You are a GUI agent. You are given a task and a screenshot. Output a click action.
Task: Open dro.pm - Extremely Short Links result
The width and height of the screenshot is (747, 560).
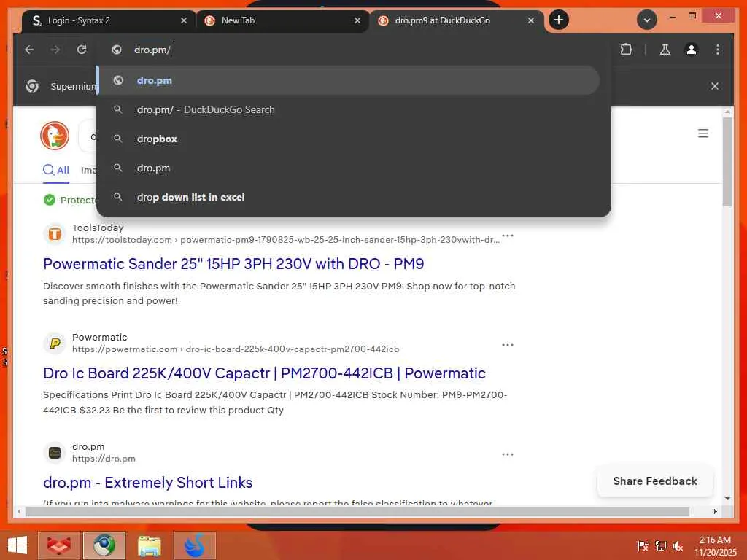pos(147,483)
